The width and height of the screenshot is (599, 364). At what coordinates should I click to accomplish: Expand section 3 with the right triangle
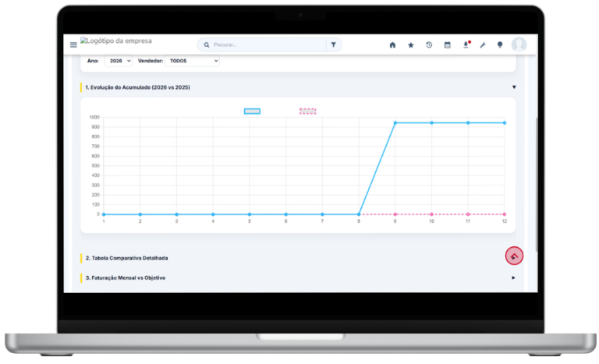pos(513,277)
